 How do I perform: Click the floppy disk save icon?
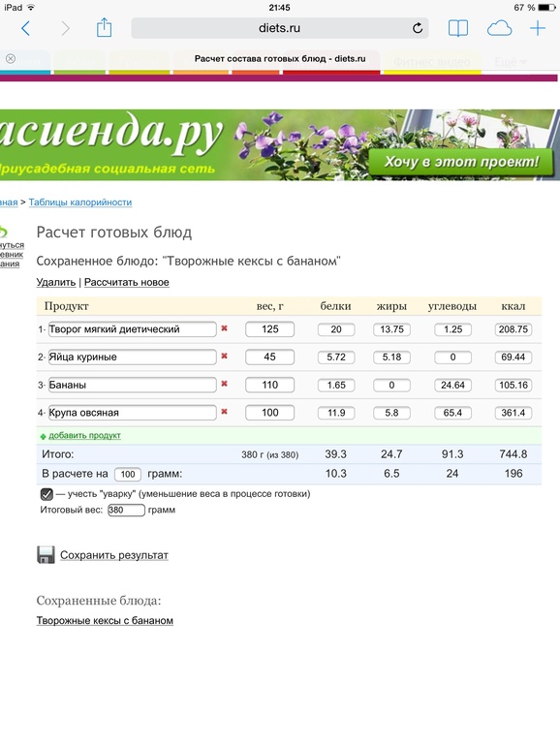[x=46, y=555]
